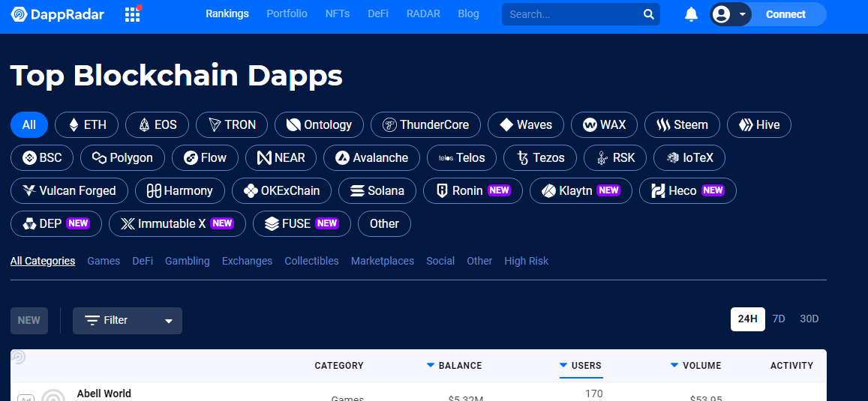This screenshot has width=868, height=401.
Task: Open the Portfolio menu item
Action: point(287,13)
